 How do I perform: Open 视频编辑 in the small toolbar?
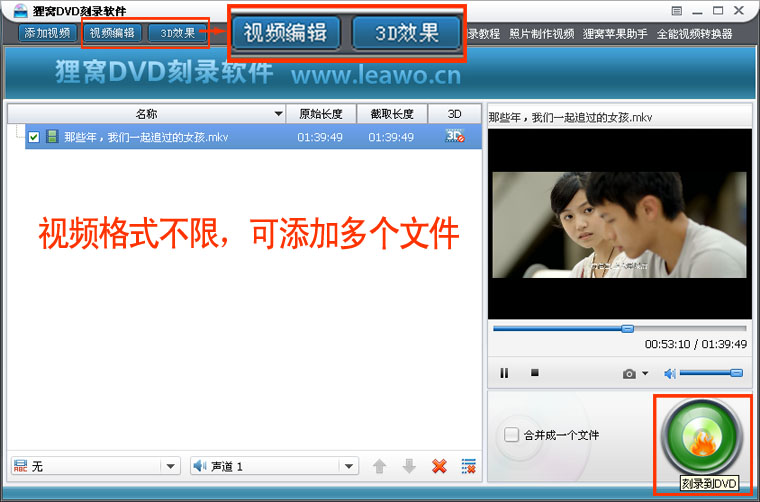112,33
